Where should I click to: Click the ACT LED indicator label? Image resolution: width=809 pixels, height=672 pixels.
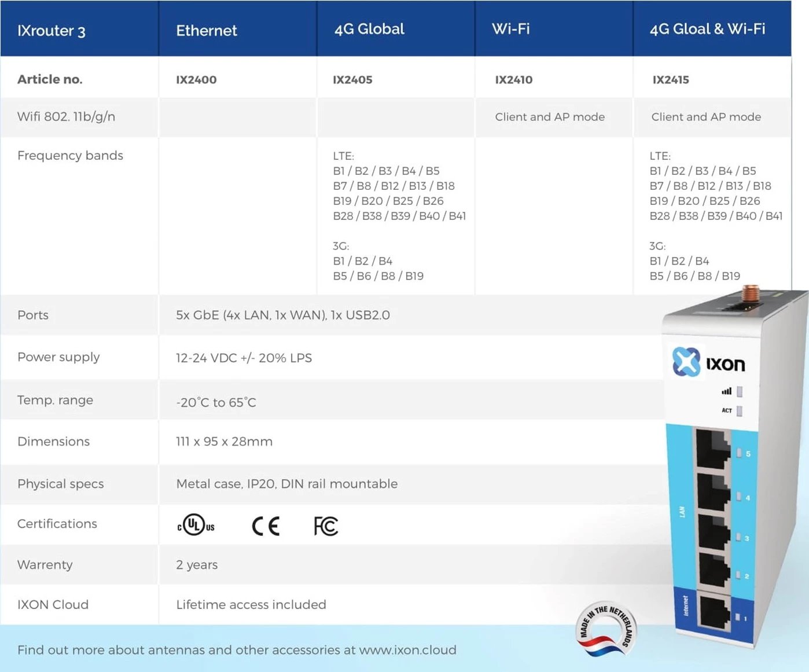click(x=727, y=410)
